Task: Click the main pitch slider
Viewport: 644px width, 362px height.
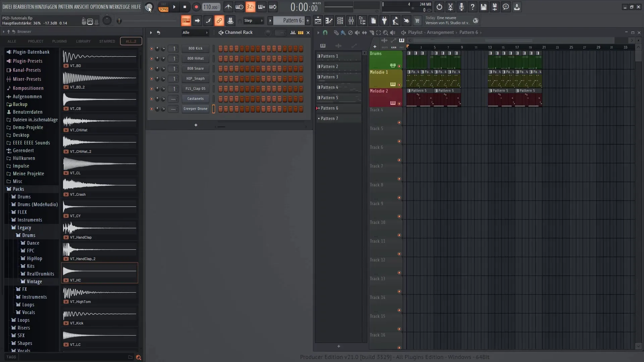Action: (148, 21)
